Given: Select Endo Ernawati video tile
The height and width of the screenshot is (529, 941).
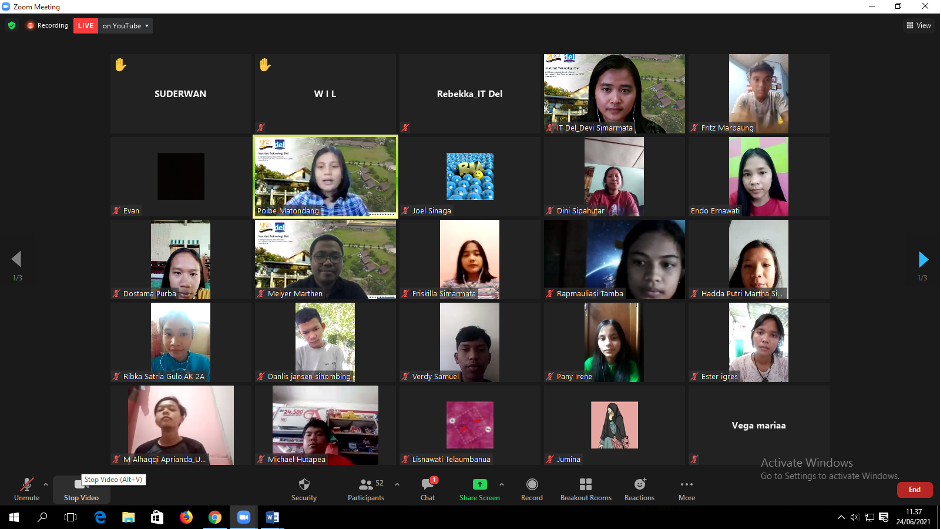Looking at the screenshot, I should coord(759,177).
